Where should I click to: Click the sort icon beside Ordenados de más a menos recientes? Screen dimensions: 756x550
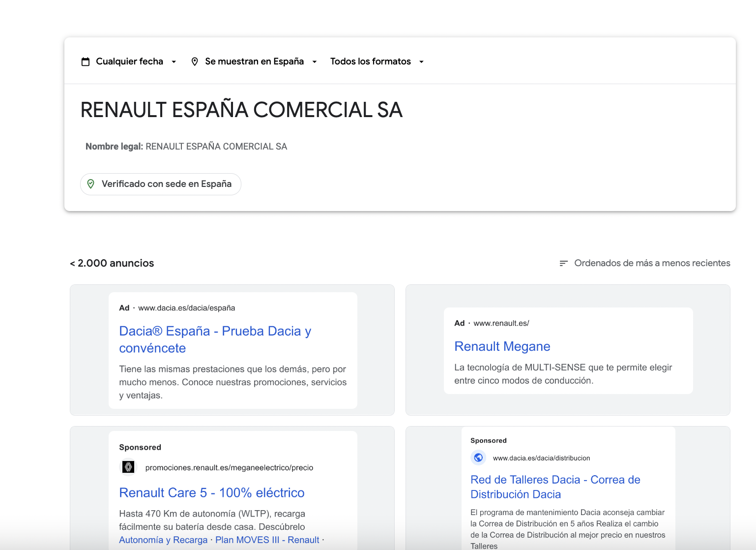tap(563, 263)
